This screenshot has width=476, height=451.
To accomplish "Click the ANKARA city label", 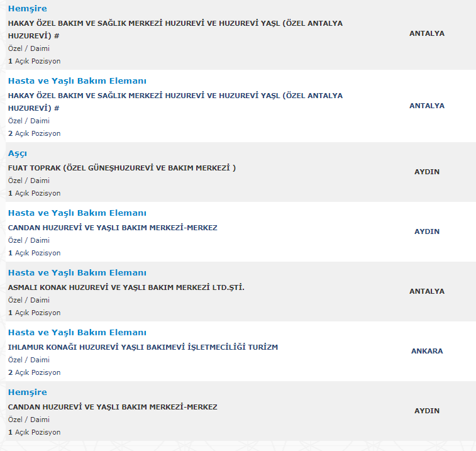I will coord(427,351).
